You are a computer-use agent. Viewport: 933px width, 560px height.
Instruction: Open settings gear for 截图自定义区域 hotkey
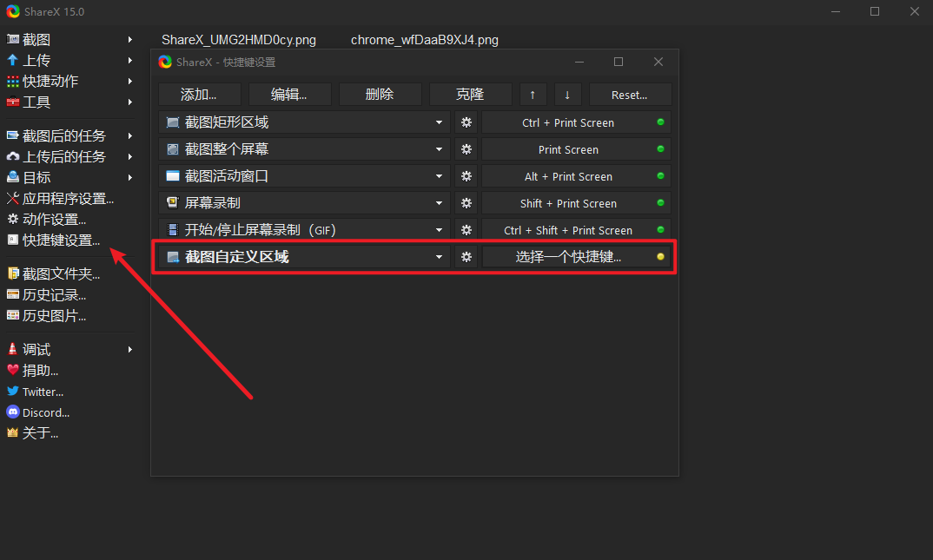tap(467, 257)
